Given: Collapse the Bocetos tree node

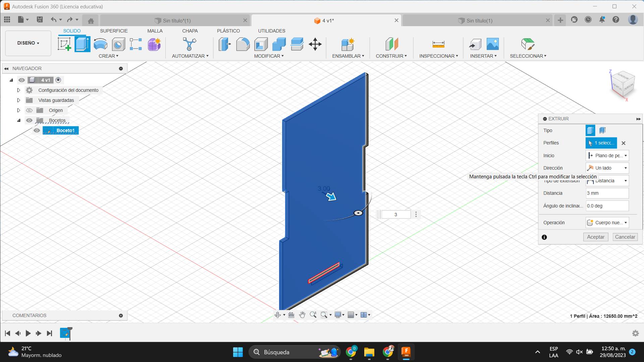Looking at the screenshot, I should pyautogui.click(x=18, y=120).
